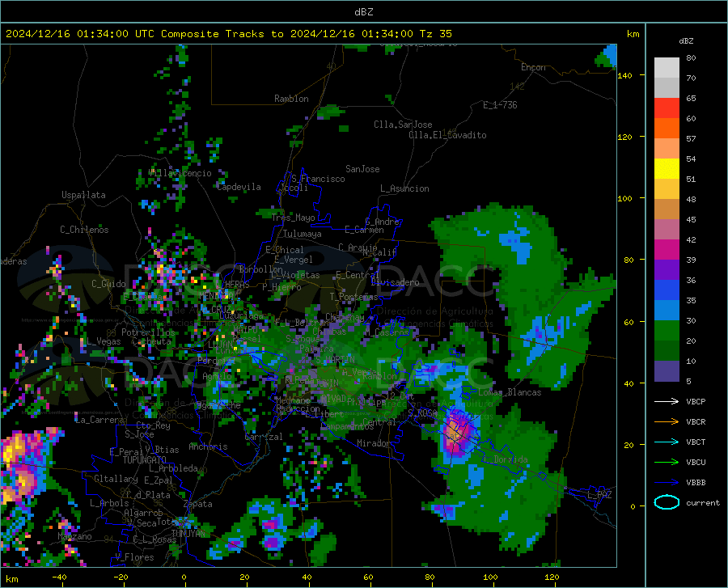Viewport: 728px width, 588px height.
Task: Click the Capdevila map label
Action: [239, 187]
